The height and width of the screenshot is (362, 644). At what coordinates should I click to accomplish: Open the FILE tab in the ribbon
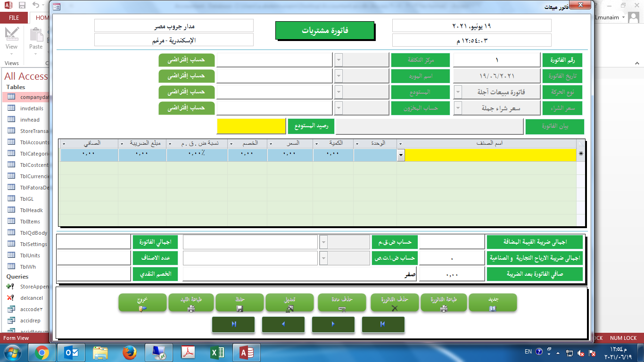click(14, 18)
